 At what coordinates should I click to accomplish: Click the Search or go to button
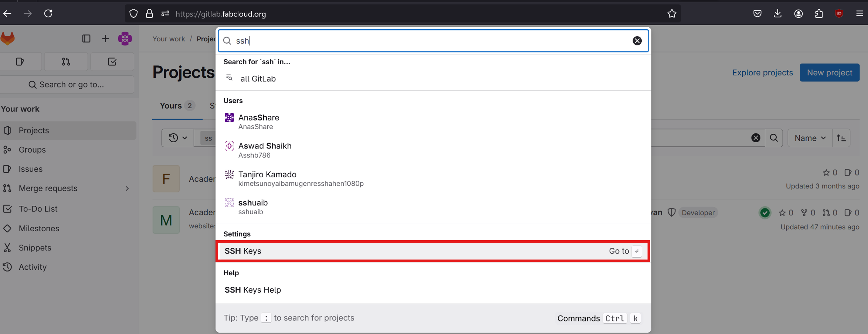[x=67, y=85]
